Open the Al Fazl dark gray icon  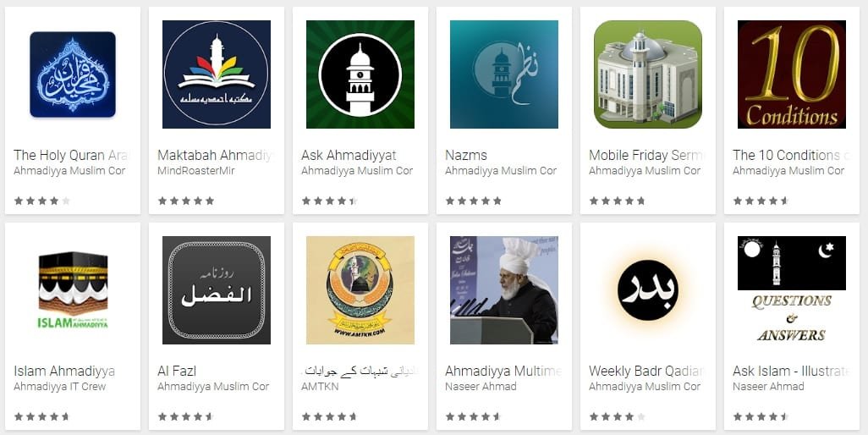[x=217, y=290]
